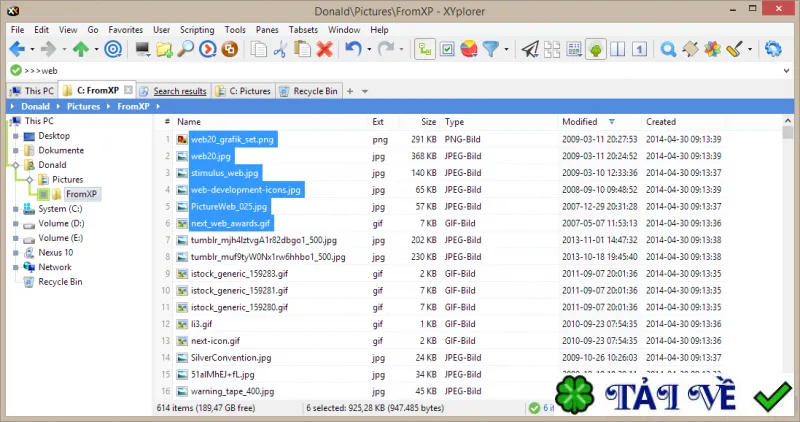
Task: Go back with the blue arrow
Action: pos(17,49)
